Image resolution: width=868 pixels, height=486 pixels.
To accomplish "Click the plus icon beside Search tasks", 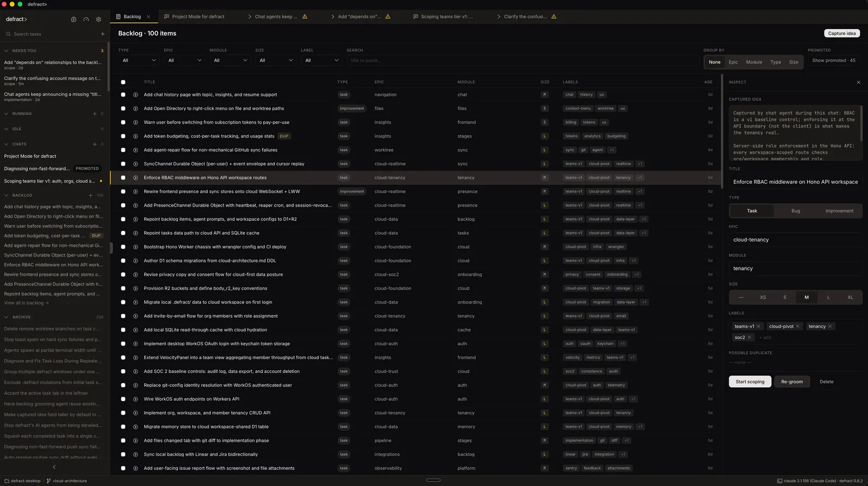I will tap(103, 34).
